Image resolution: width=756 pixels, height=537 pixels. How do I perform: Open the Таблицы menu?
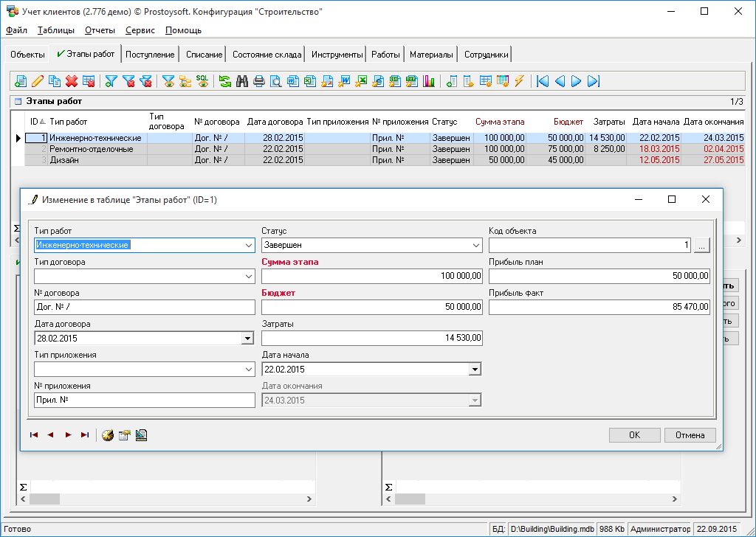tap(56, 30)
